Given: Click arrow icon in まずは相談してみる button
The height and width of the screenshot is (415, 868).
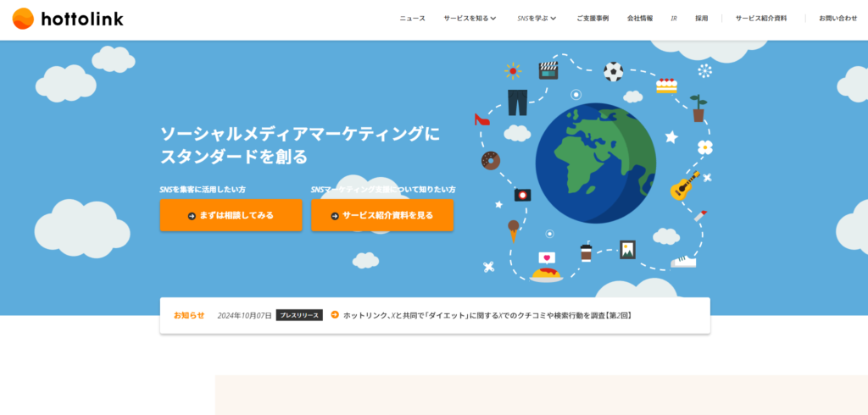Looking at the screenshot, I should pos(192,216).
